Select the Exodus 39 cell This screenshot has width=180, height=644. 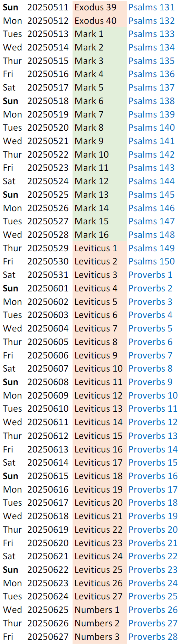[x=100, y=7]
